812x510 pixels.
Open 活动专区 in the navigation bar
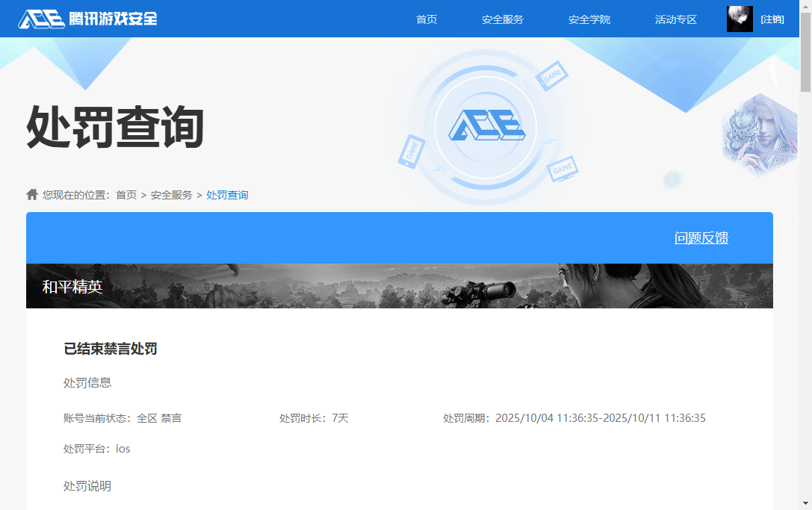[675, 19]
